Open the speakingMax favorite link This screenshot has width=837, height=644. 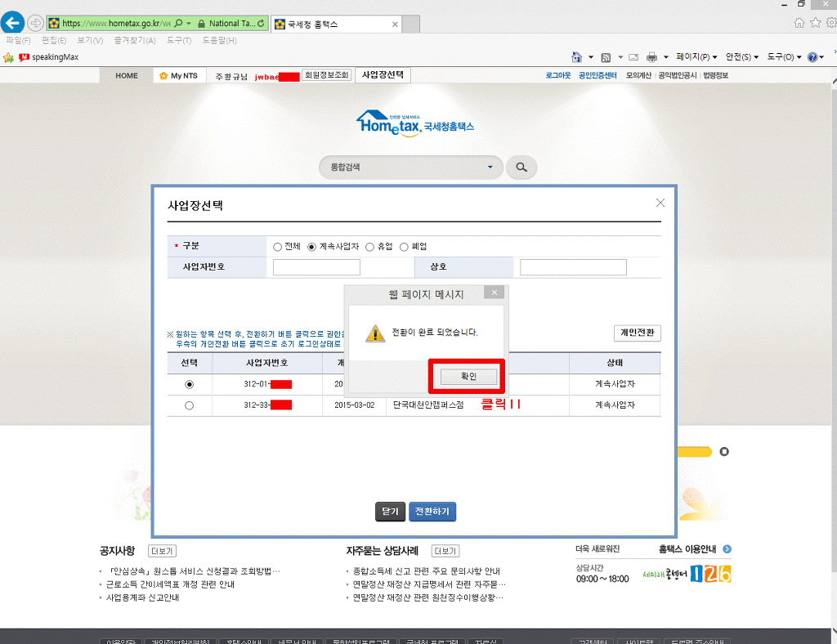click(x=49, y=57)
